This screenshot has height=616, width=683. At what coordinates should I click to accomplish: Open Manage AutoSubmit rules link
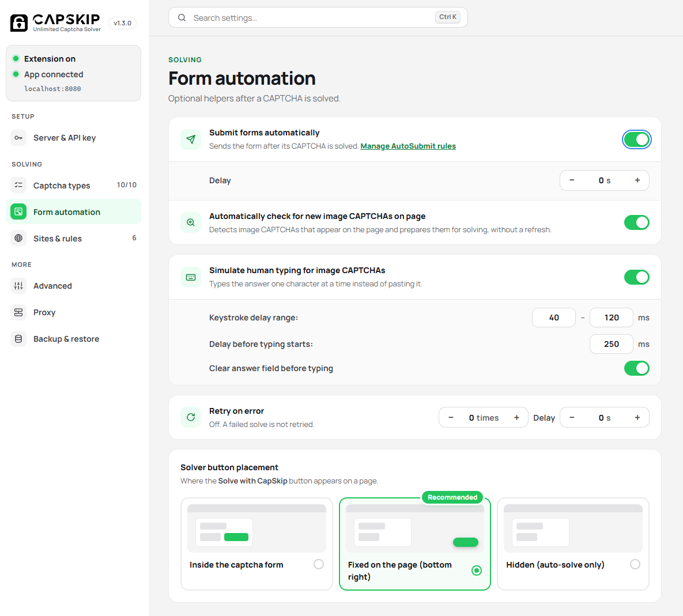407,146
